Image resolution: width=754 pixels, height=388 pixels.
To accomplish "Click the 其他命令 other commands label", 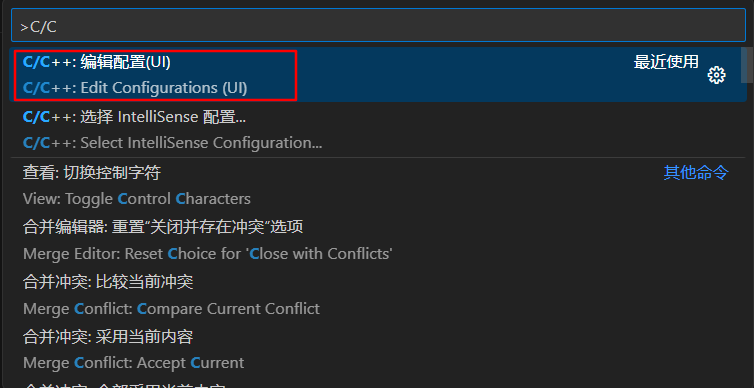I will coord(696,172).
